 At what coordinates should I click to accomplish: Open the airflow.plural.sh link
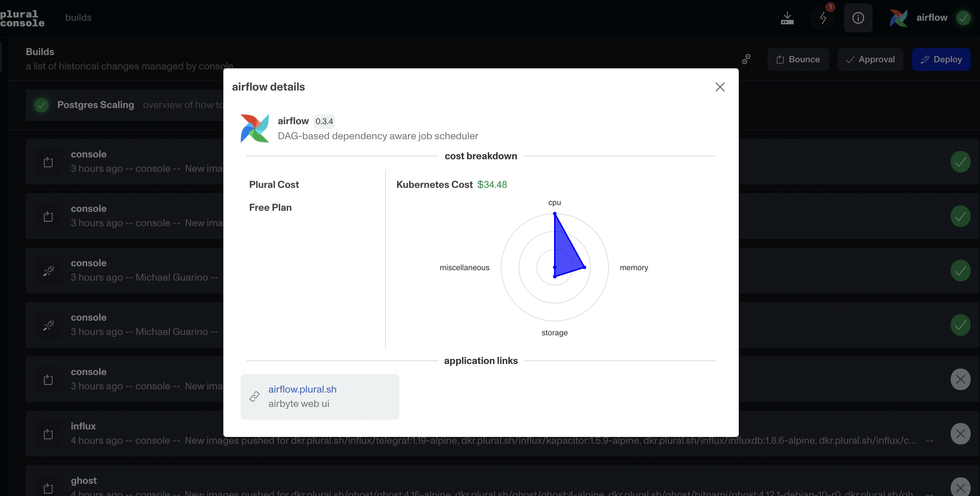click(x=302, y=389)
